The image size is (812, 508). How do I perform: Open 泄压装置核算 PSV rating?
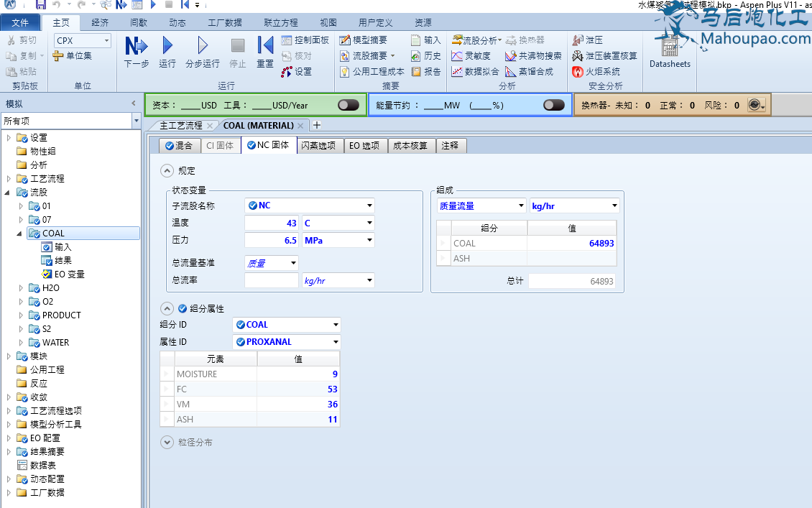(x=604, y=55)
